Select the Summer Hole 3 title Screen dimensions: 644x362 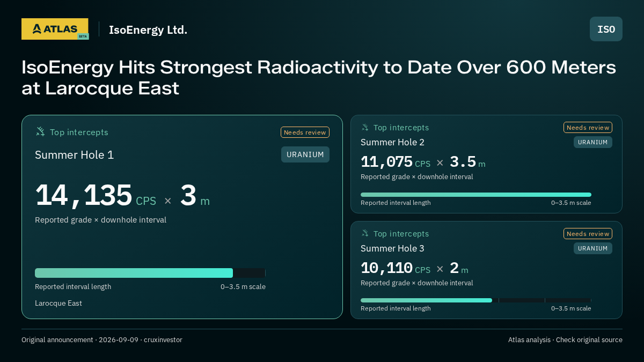pos(392,248)
